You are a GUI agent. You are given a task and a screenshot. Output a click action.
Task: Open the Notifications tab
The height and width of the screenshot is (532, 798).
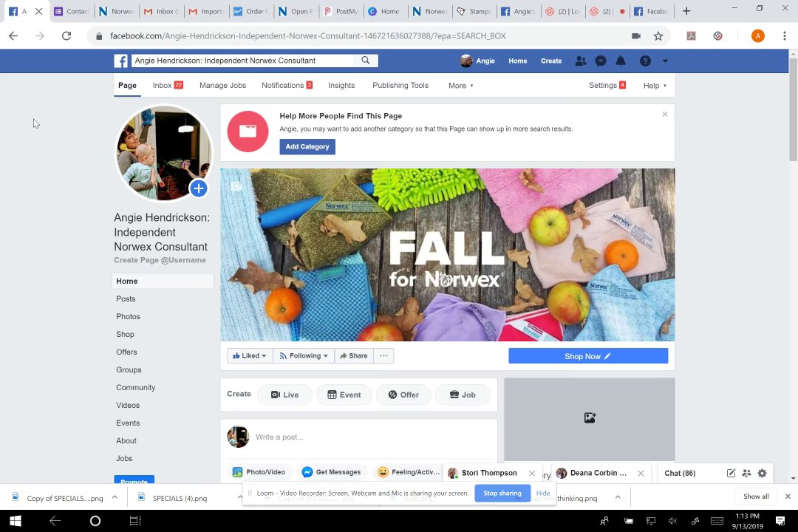coord(287,86)
